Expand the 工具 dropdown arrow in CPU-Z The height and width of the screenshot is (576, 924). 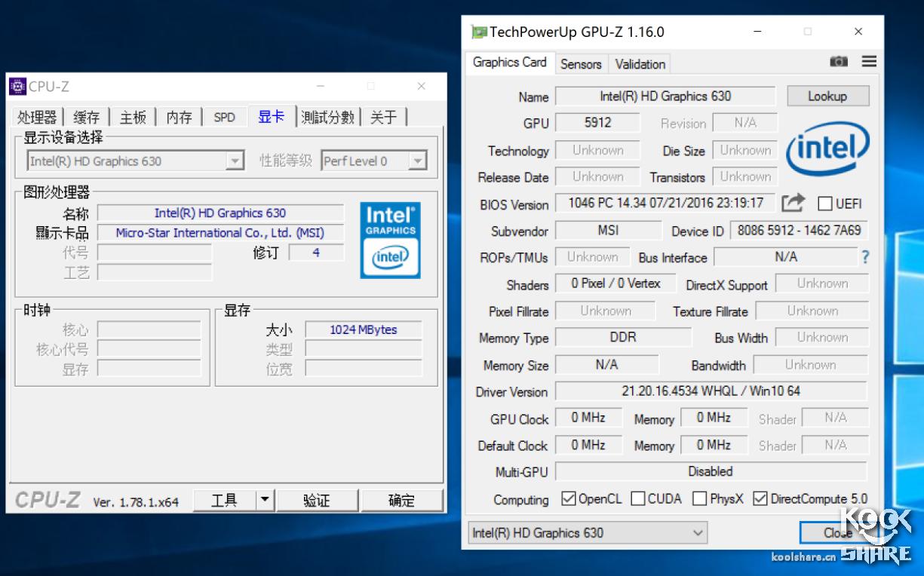264,500
